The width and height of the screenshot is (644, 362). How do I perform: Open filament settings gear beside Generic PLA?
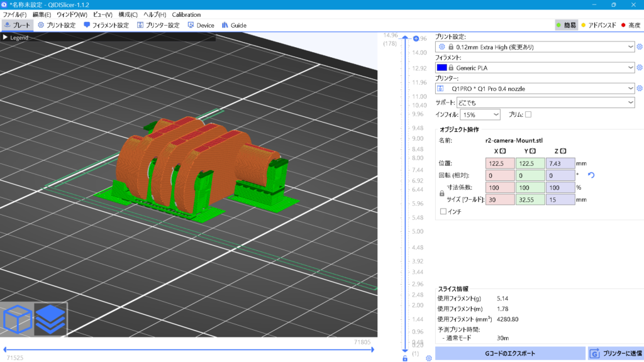coord(640,67)
